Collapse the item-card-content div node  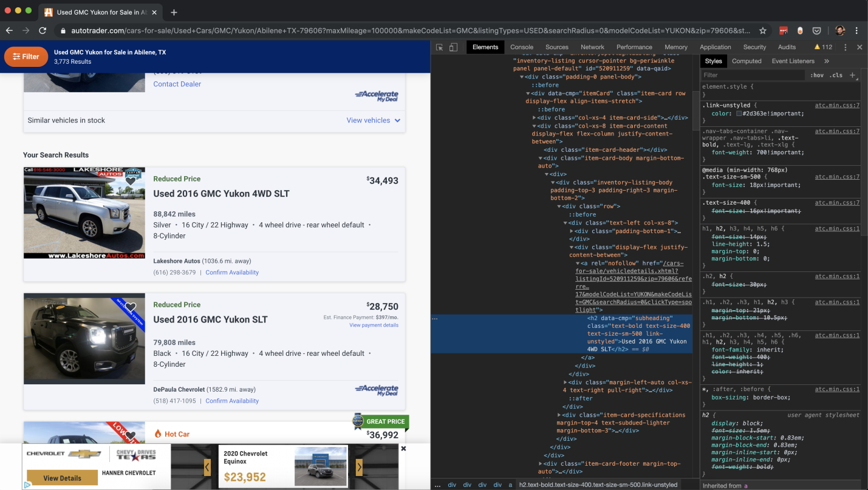(x=535, y=126)
